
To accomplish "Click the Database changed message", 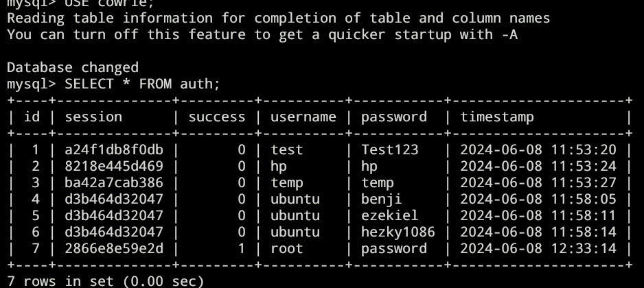I will [72, 67].
